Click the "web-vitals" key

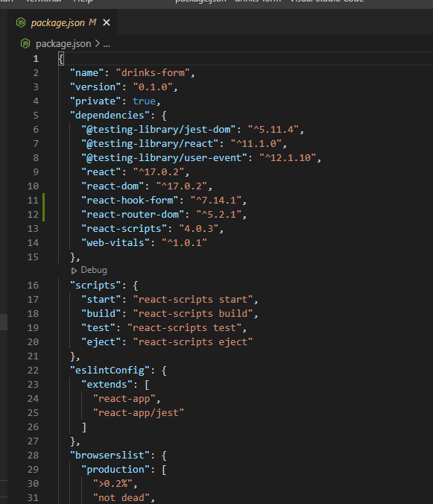point(116,242)
